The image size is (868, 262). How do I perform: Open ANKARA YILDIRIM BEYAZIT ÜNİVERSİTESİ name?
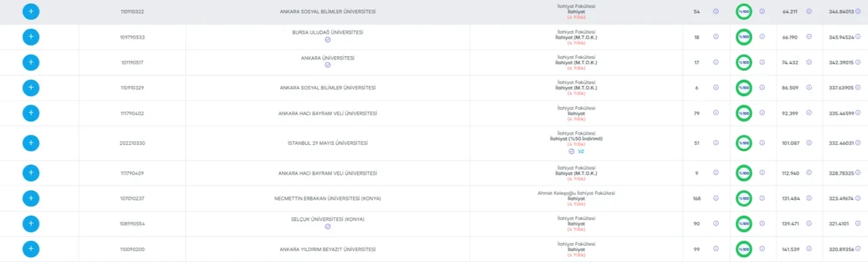[328, 249]
